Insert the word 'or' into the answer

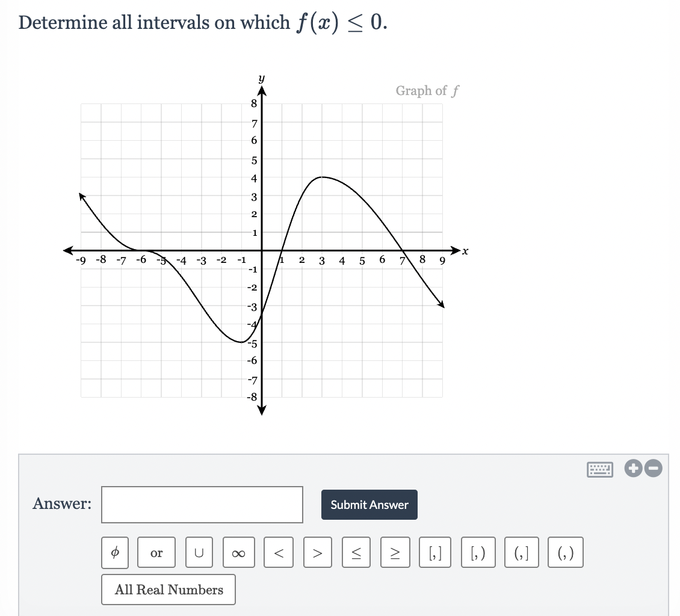(156, 552)
